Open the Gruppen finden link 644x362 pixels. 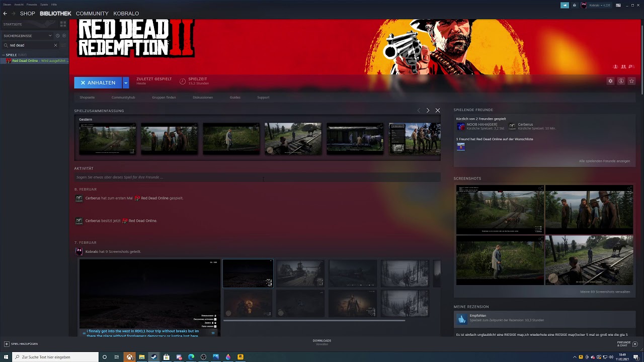pyautogui.click(x=164, y=98)
